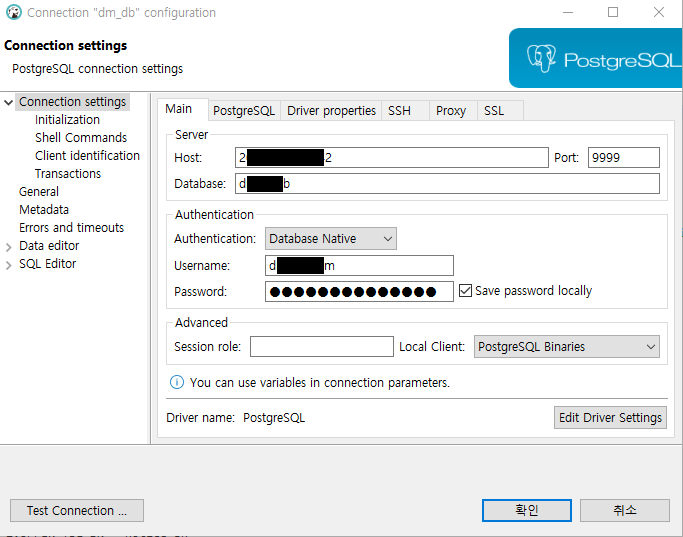Click the Test Connection button
The height and width of the screenshot is (537, 683).
coord(77,510)
